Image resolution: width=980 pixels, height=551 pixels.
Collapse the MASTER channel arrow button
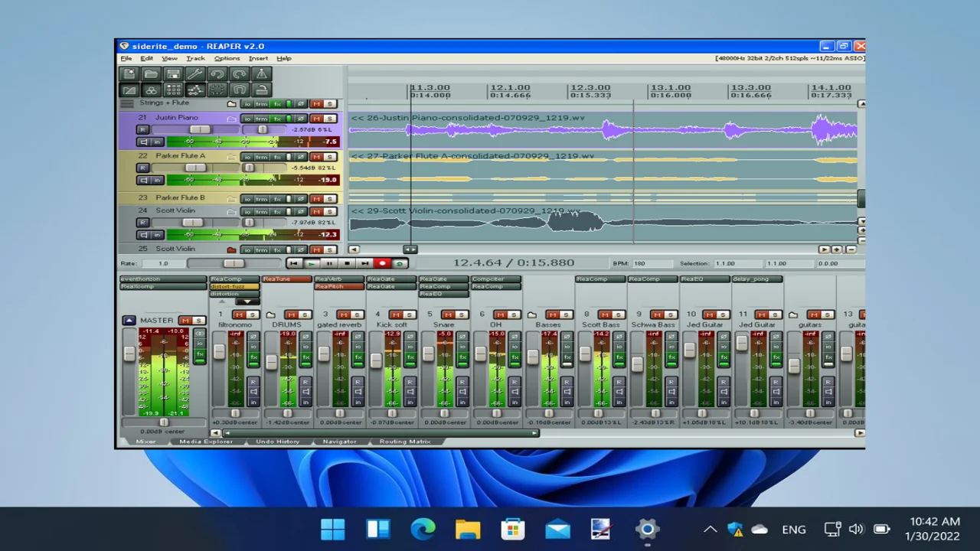coord(129,321)
